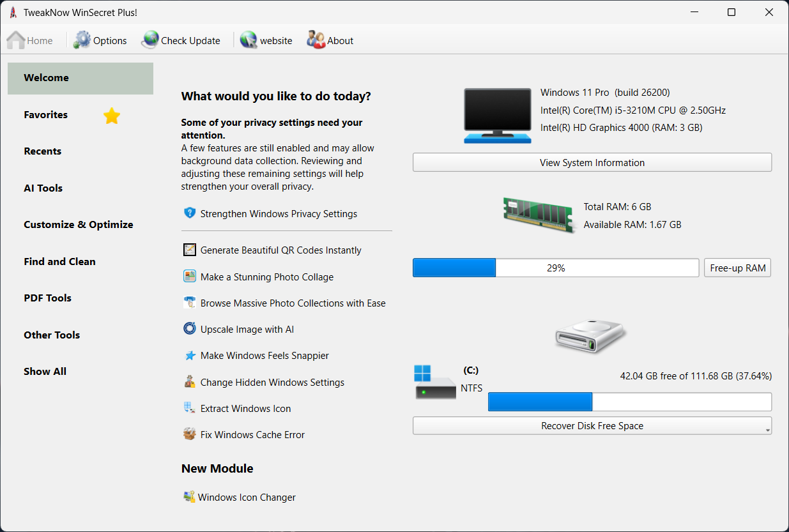Click the browse photo collections icon

pos(189,303)
